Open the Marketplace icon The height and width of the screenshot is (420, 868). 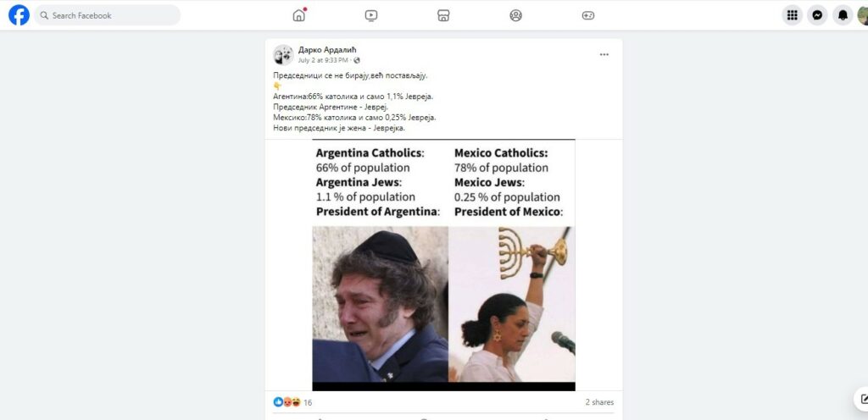pyautogui.click(x=443, y=15)
